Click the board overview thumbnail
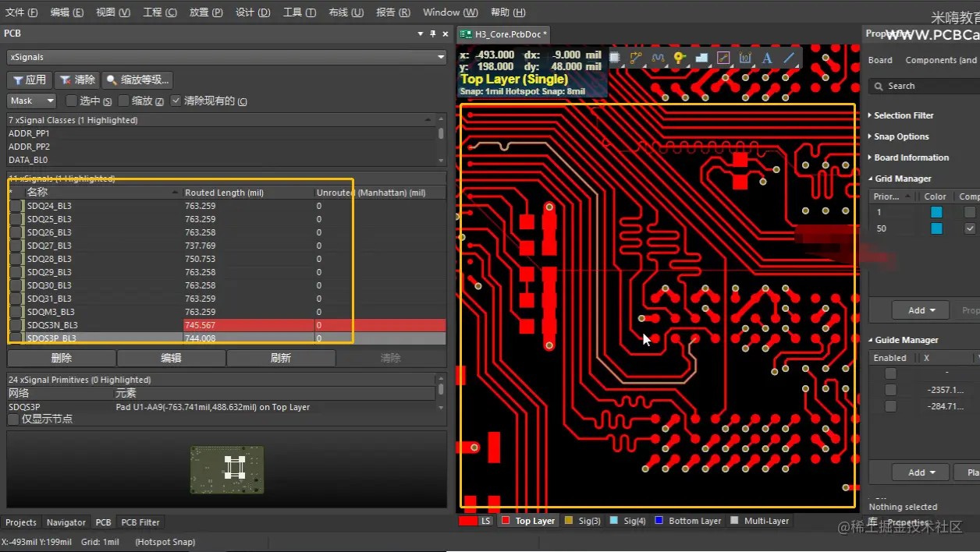Screen dimensions: 980x552 [x=227, y=469]
